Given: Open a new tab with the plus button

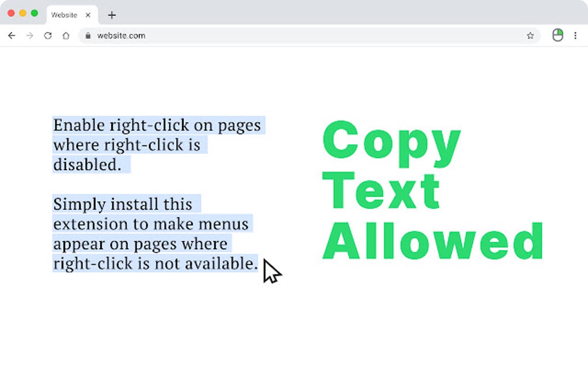Looking at the screenshot, I should pyautogui.click(x=112, y=15).
